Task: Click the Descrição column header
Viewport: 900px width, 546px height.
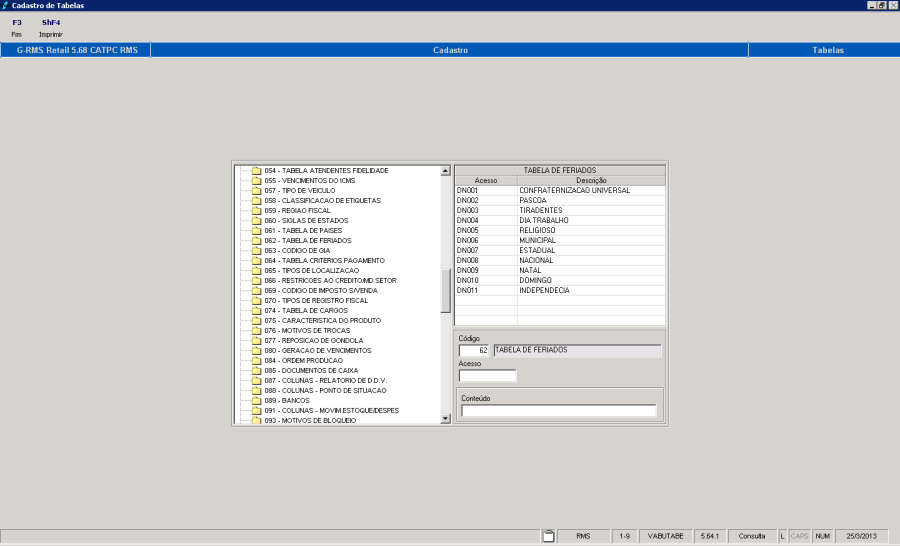Action: [590, 180]
